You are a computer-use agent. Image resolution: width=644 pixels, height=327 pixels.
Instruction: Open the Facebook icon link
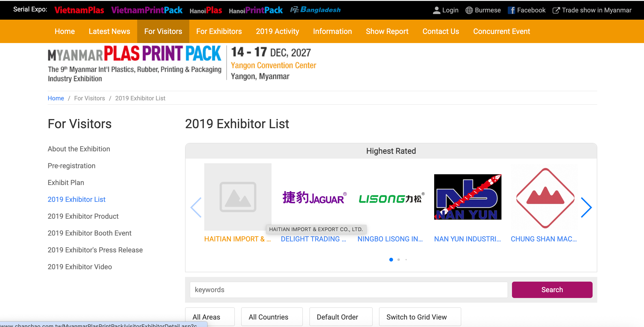point(511,10)
